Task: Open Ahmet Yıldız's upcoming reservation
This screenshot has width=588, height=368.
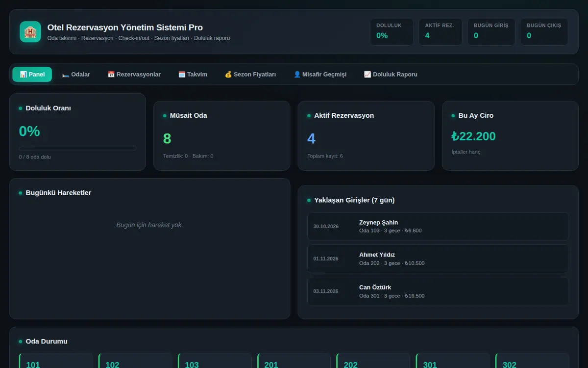Action: [x=438, y=259]
